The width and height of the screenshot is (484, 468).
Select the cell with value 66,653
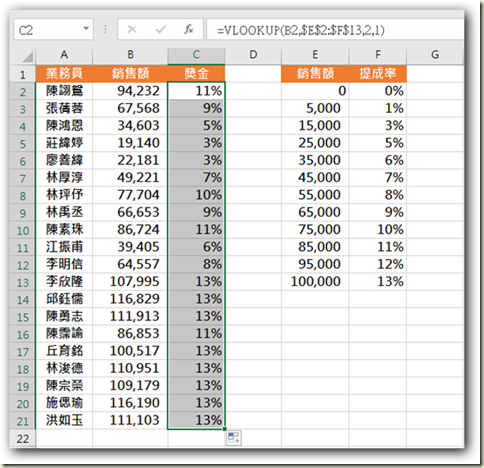click(x=130, y=212)
